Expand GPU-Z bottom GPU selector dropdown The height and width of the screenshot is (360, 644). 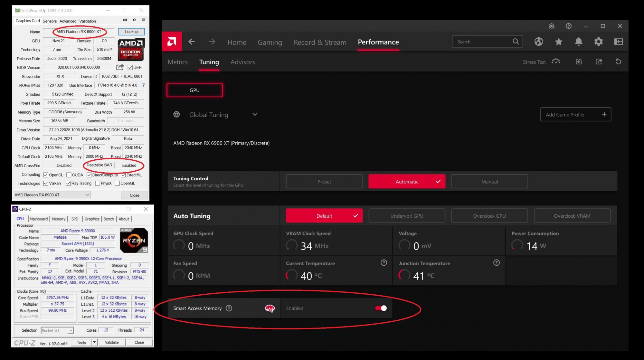pos(87,194)
